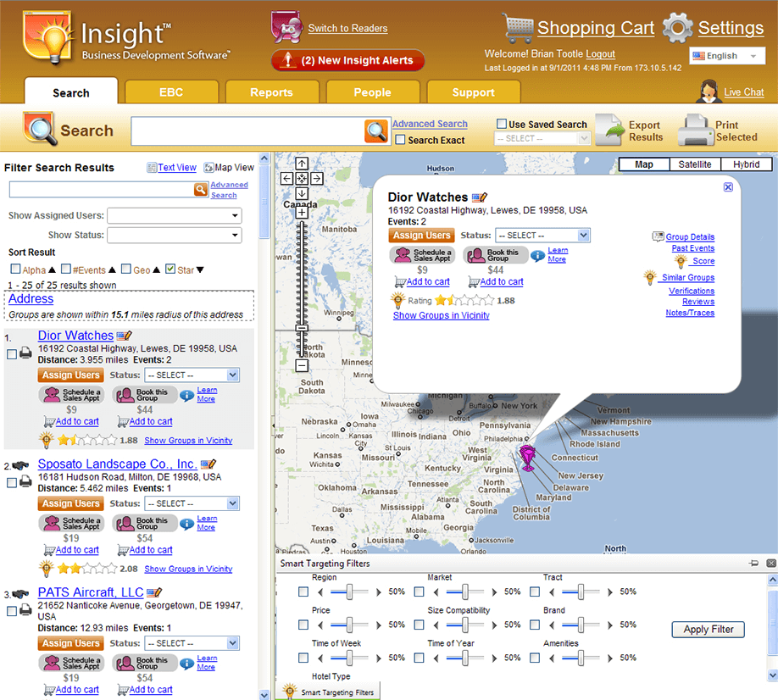The width and height of the screenshot is (778, 700).
Task: Check the Alpha sort checkbox
Action: 15,269
